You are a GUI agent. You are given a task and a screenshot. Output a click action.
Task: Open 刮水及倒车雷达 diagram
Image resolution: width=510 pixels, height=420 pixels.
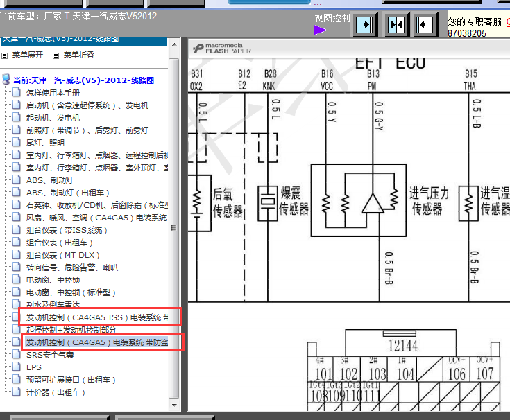[x=53, y=305]
